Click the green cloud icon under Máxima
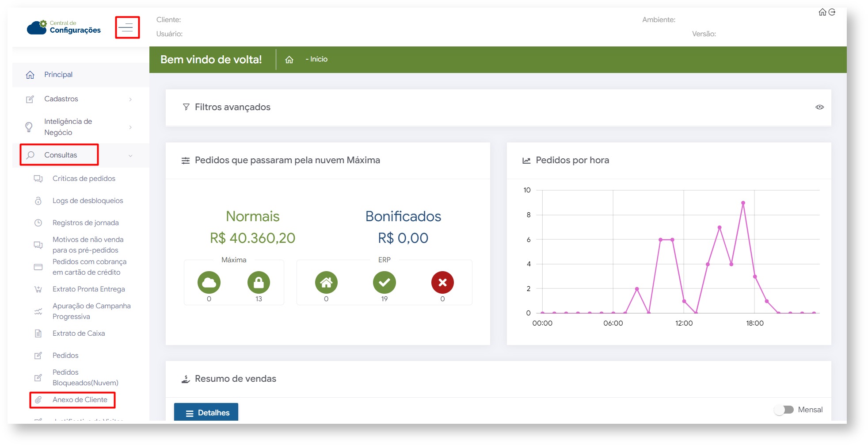The height and width of the screenshot is (445, 868). (209, 283)
